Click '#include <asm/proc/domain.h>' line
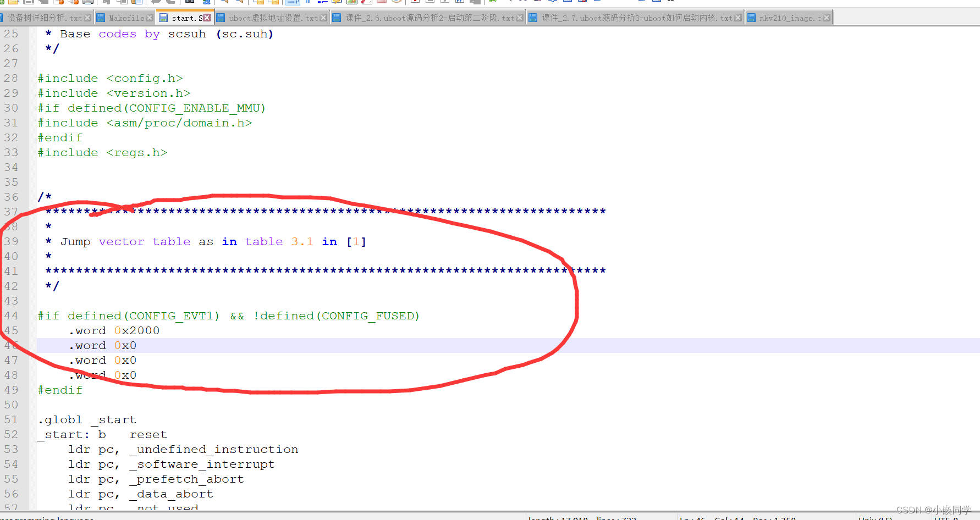This screenshot has height=520, width=980. click(x=145, y=123)
